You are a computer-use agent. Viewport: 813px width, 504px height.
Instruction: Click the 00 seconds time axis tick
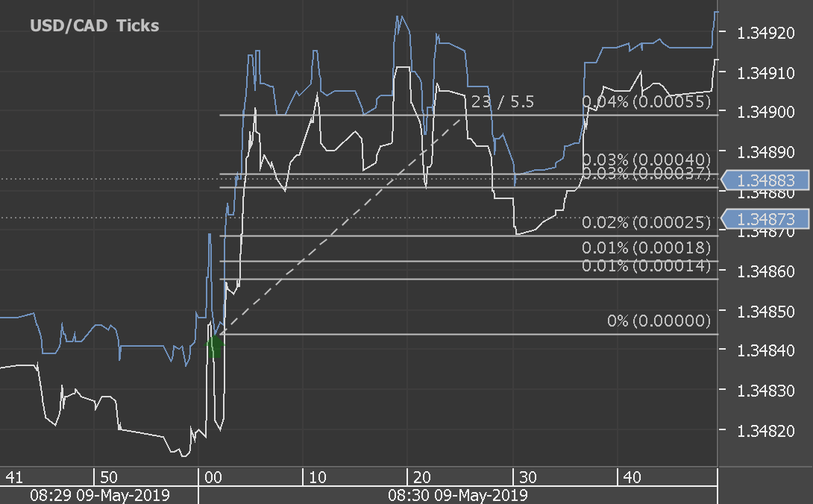pyautogui.click(x=213, y=477)
